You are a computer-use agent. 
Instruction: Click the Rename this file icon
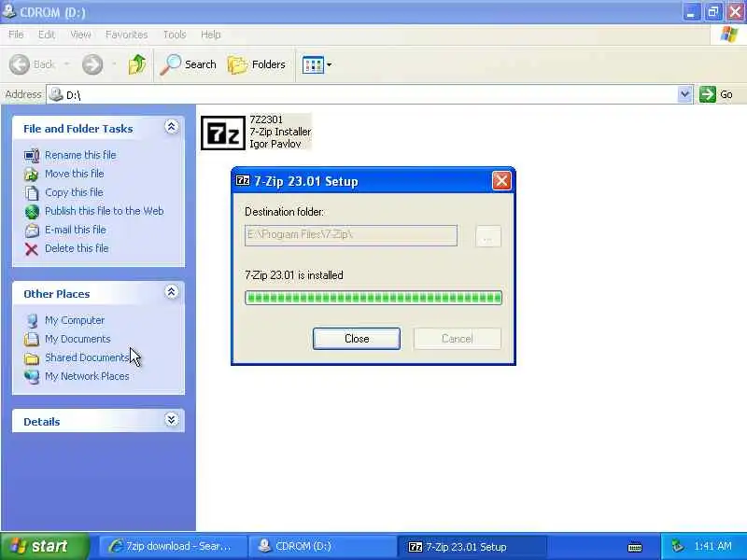tap(32, 156)
